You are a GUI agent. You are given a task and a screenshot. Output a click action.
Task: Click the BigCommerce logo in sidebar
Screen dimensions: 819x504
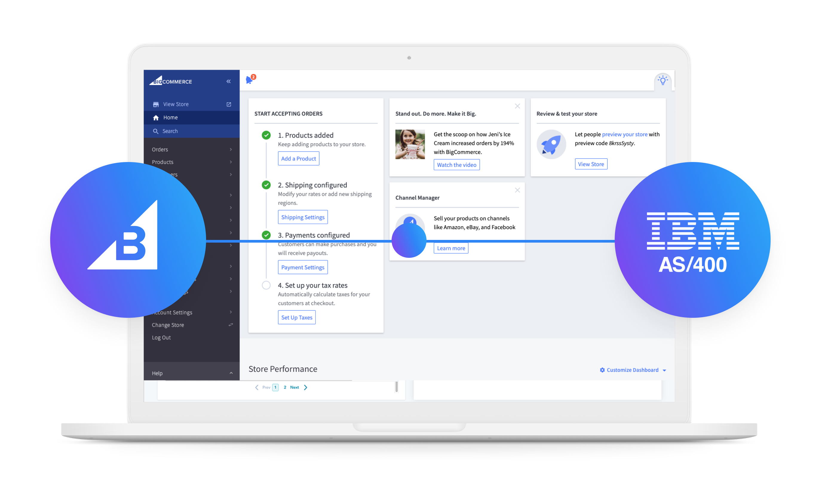171,81
